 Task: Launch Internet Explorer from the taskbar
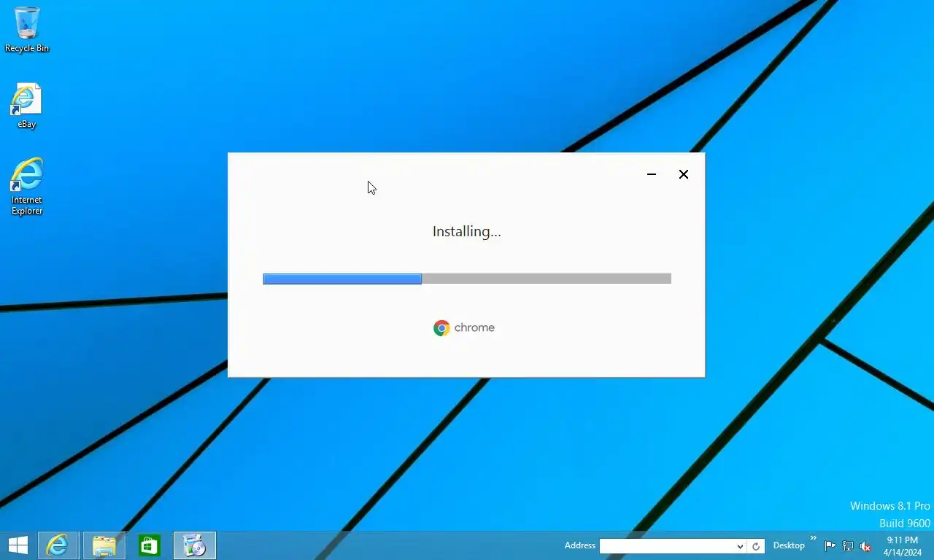(58, 545)
